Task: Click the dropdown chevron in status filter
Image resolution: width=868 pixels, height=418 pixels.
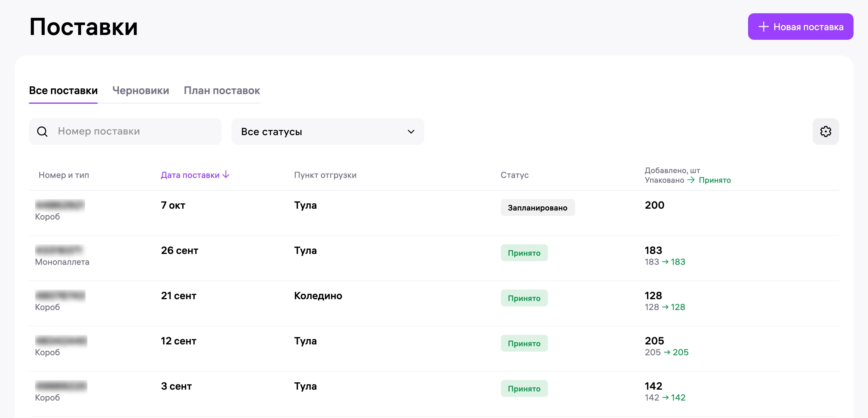Action: click(x=411, y=132)
